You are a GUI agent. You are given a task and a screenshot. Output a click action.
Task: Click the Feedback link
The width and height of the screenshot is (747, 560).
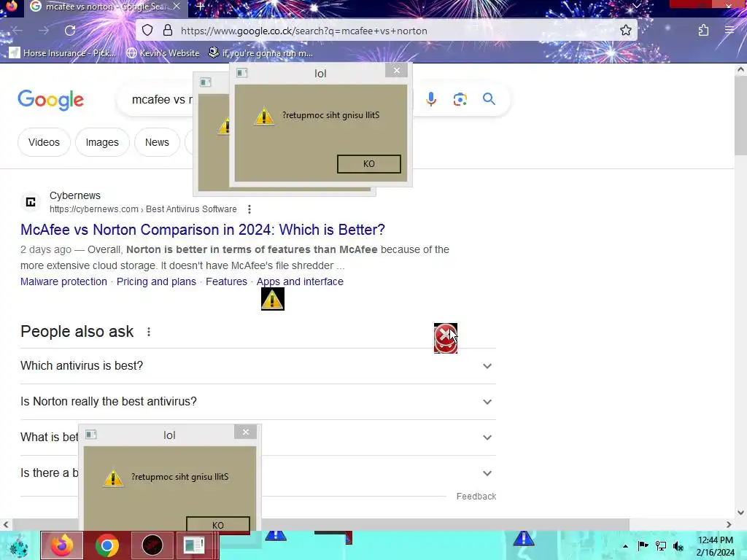476,496
